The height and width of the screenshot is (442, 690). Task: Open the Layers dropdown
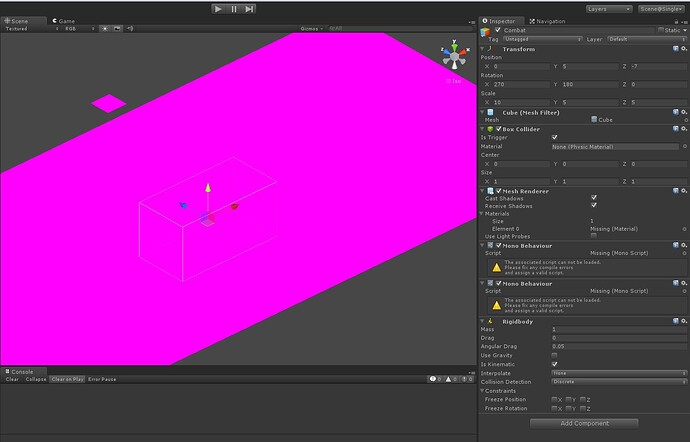click(609, 9)
